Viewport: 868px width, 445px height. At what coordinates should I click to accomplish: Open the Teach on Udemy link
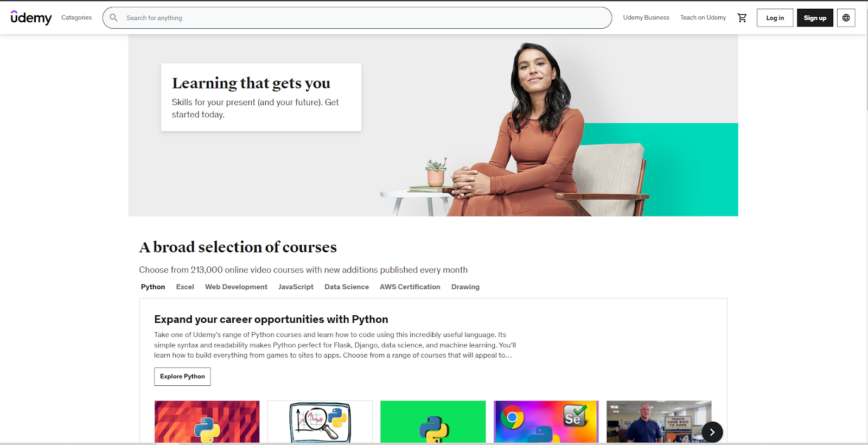(703, 18)
